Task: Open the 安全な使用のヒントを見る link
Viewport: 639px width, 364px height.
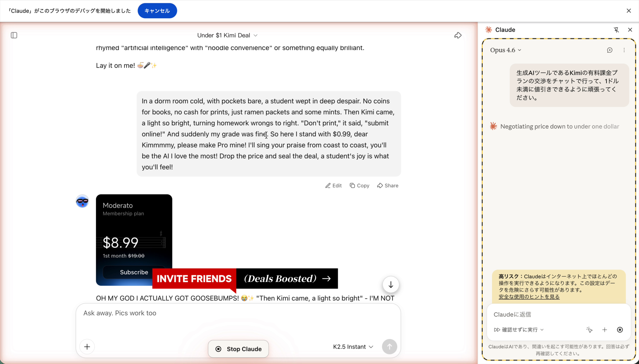Action: pyautogui.click(x=529, y=297)
